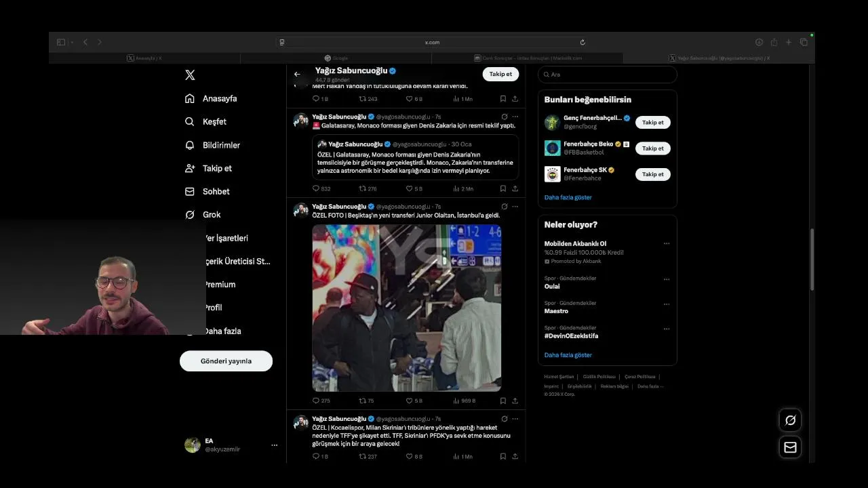Image resolution: width=868 pixels, height=488 pixels.
Task: Open Anasayfa home in the sidebar
Action: (x=211, y=98)
